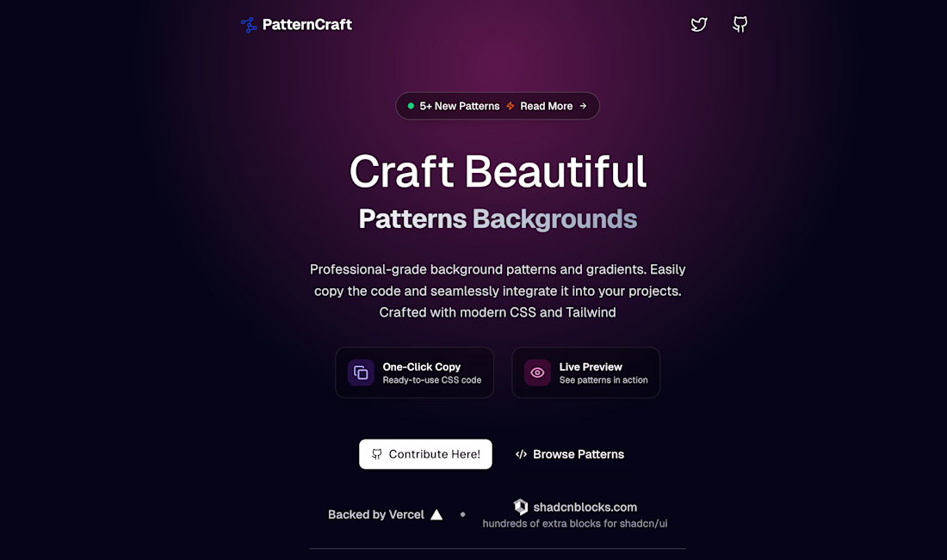Click the Backed by Vercel text
This screenshot has height=560, width=947.
(x=375, y=514)
